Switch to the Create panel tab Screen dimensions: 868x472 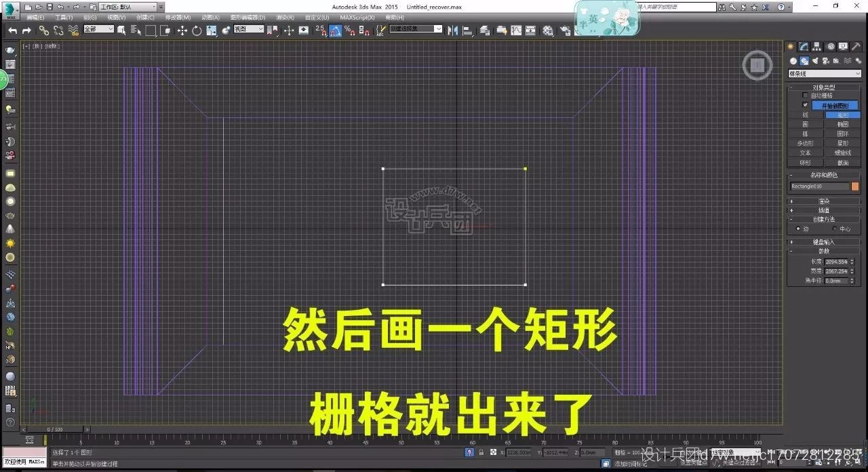(x=790, y=46)
